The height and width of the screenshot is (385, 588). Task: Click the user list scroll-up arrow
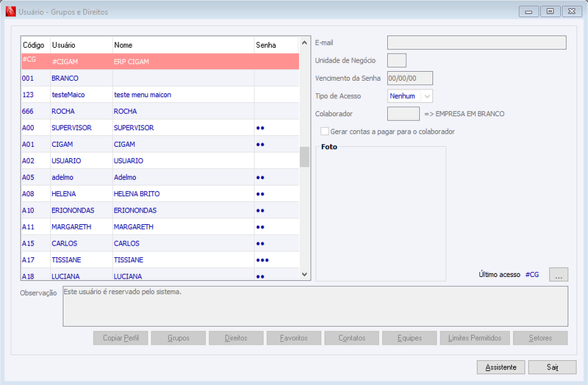point(304,43)
